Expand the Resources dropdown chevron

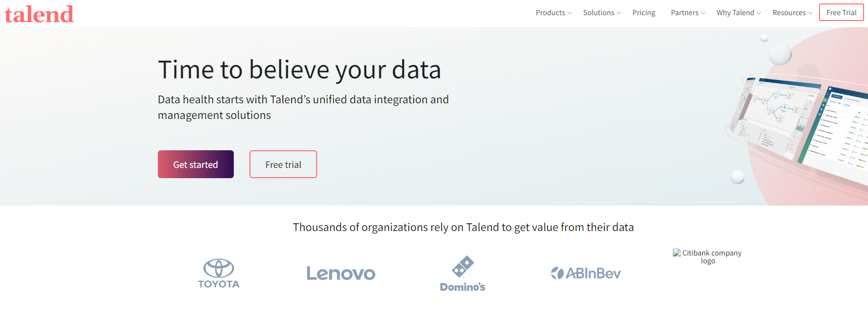[x=810, y=13]
